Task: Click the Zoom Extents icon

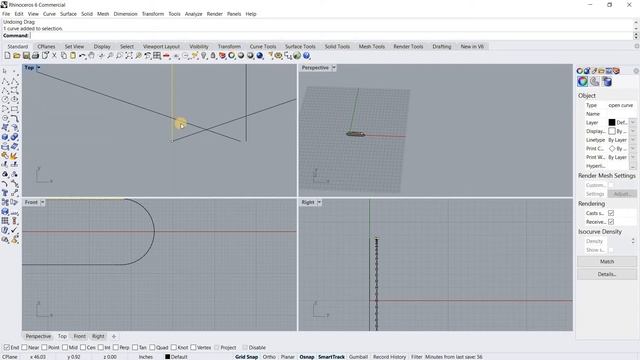Action: click(129, 56)
